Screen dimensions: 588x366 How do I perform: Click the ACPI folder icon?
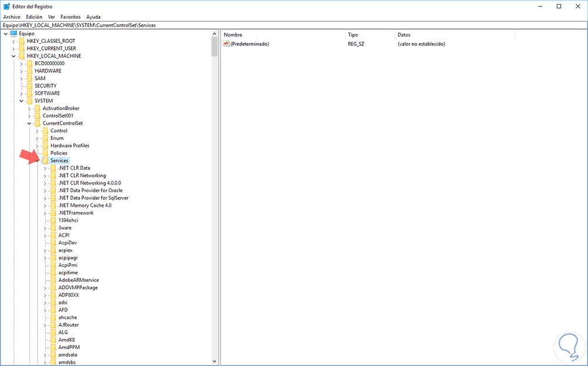point(54,235)
